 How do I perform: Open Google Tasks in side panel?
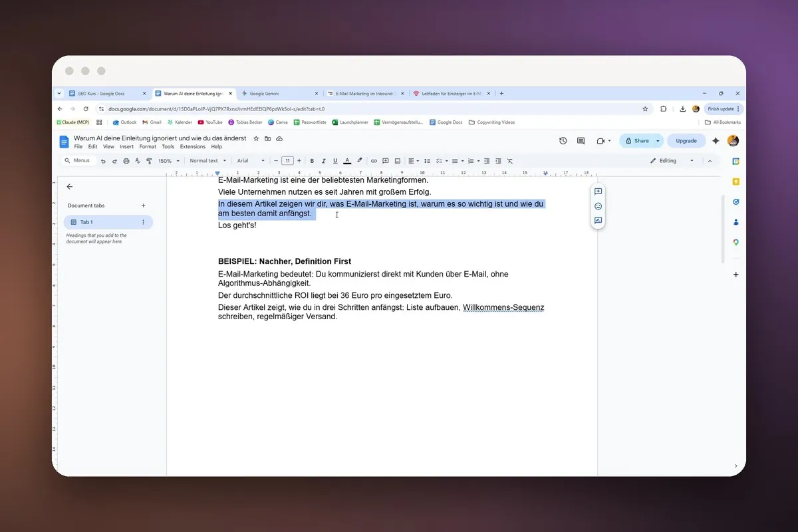coord(735,201)
